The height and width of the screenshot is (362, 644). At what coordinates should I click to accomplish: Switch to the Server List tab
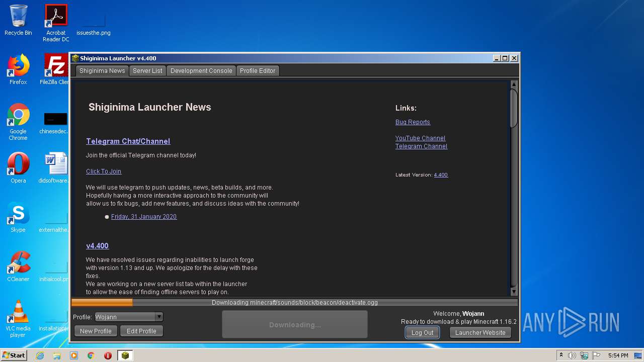tap(147, 71)
